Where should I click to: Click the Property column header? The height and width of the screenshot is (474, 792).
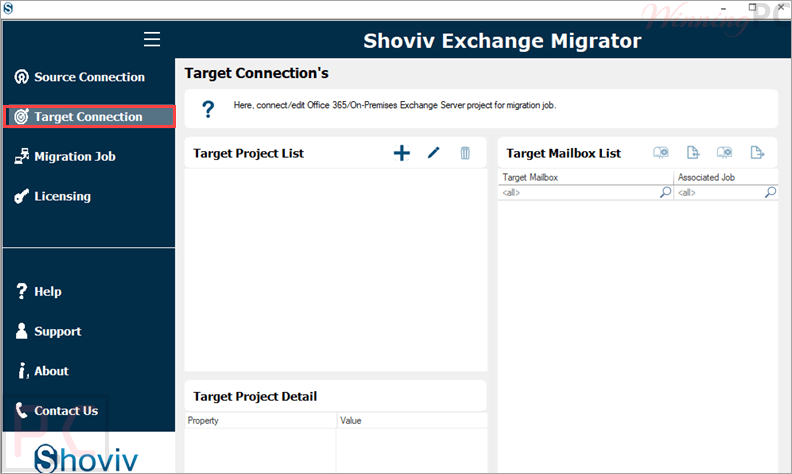260,420
